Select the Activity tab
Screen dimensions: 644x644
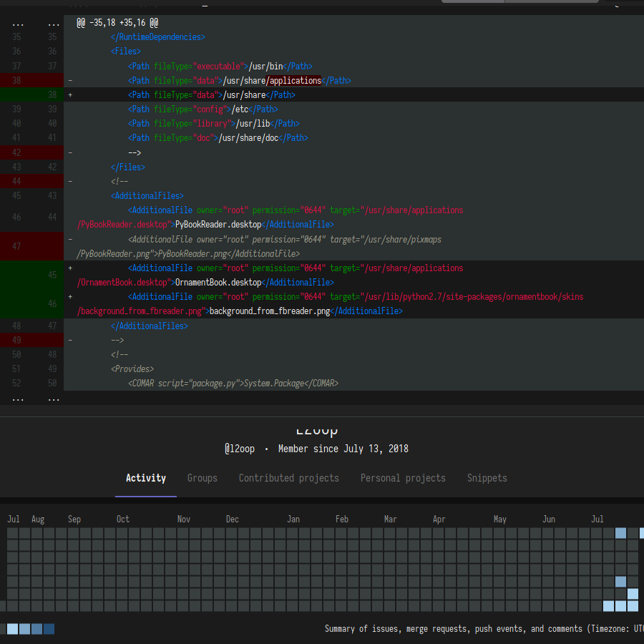click(x=145, y=478)
